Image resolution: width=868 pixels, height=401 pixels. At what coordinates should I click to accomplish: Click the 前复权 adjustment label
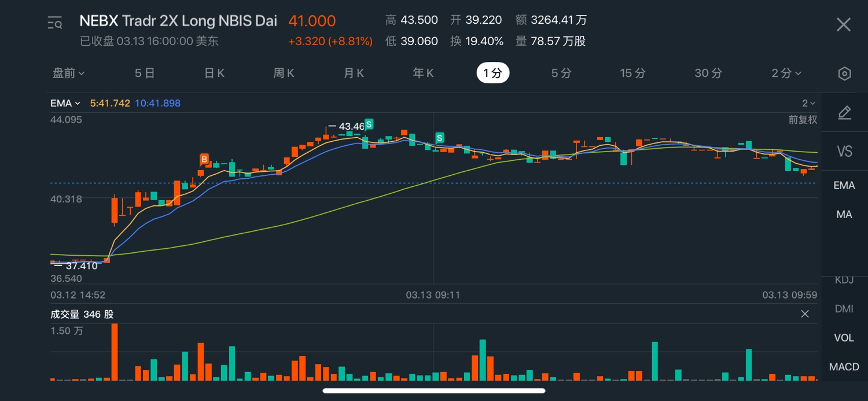pyautogui.click(x=803, y=120)
